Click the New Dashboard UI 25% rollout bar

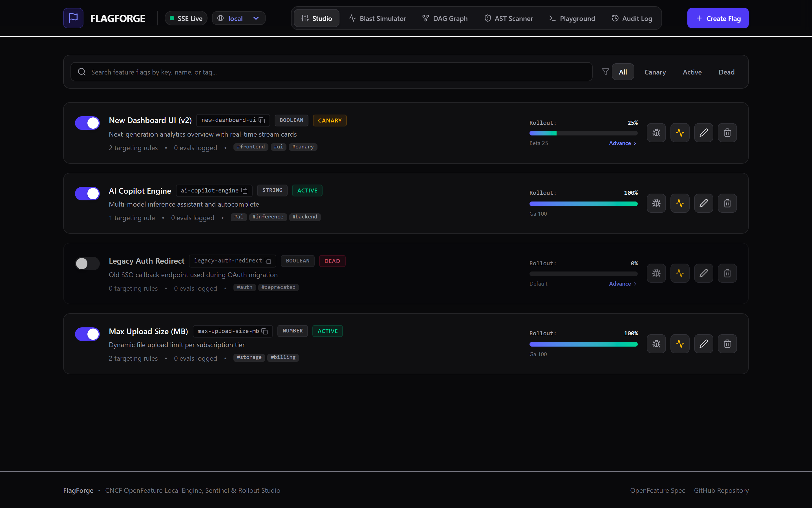(583, 133)
